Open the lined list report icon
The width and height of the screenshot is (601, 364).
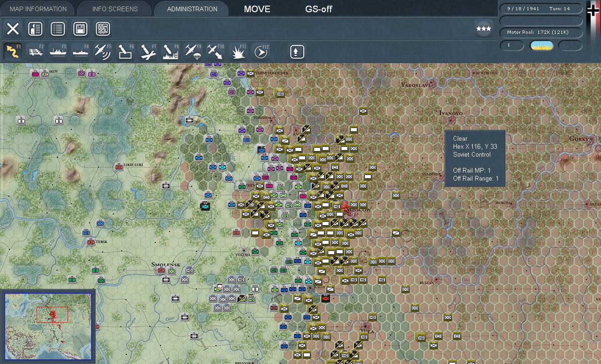pos(58,29)
